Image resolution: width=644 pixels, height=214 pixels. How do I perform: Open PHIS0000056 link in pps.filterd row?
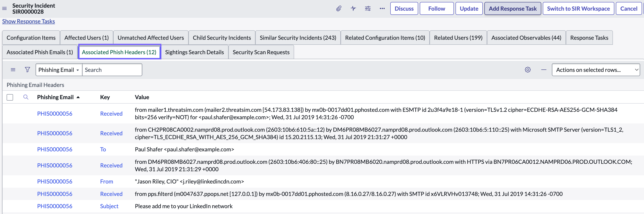coord(54,194)
